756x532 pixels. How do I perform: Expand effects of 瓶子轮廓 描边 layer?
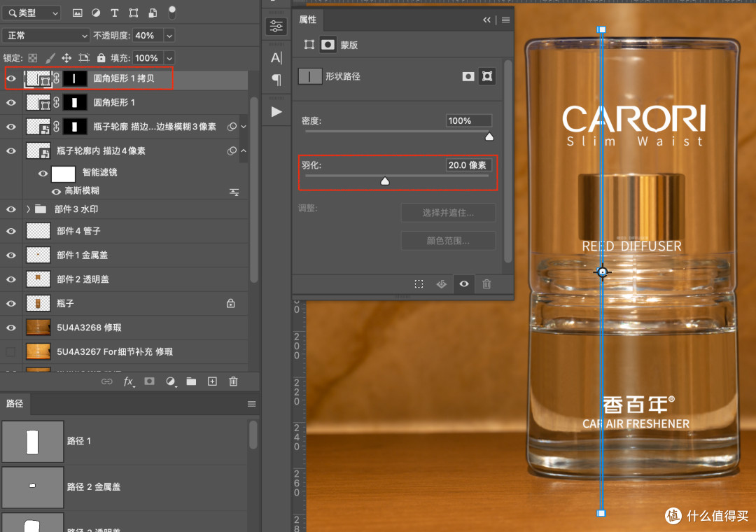click(244, 127)
